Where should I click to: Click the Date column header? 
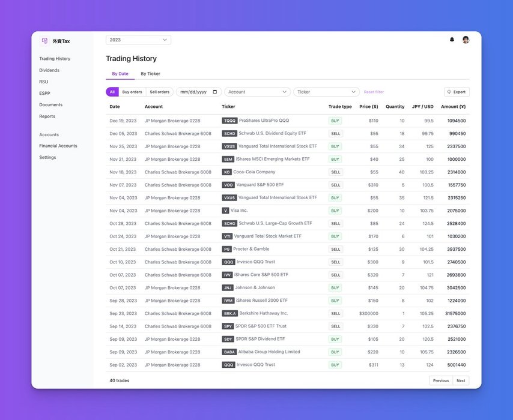coord(115,107)
